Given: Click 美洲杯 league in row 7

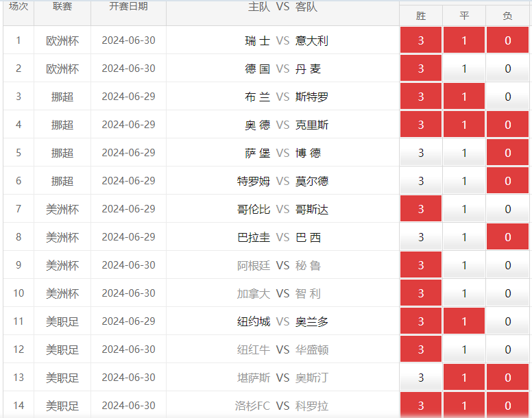Looking at the screenshot, I should [62, 209].
